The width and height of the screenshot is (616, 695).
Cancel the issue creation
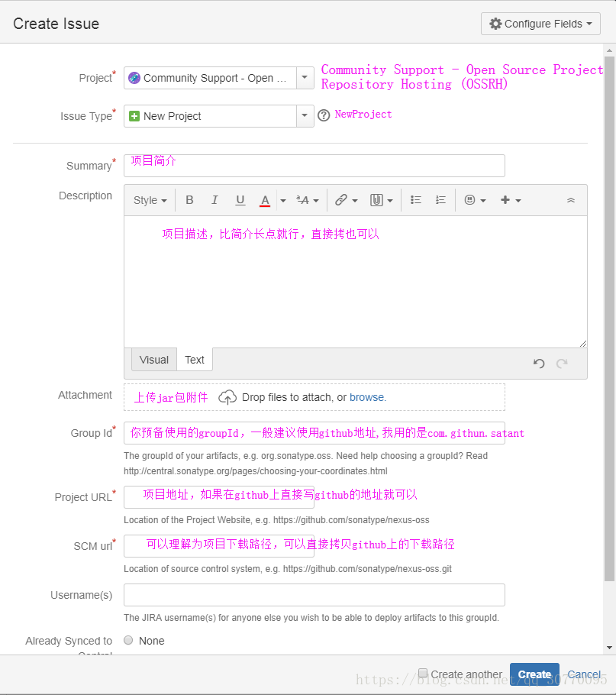tap(584, 674)
